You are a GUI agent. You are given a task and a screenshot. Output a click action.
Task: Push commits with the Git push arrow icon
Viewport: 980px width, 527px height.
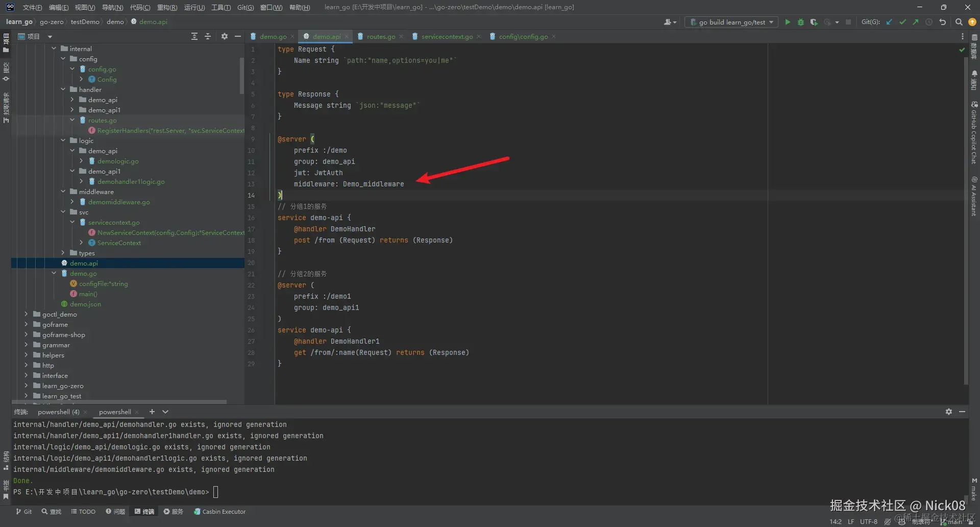916,22
